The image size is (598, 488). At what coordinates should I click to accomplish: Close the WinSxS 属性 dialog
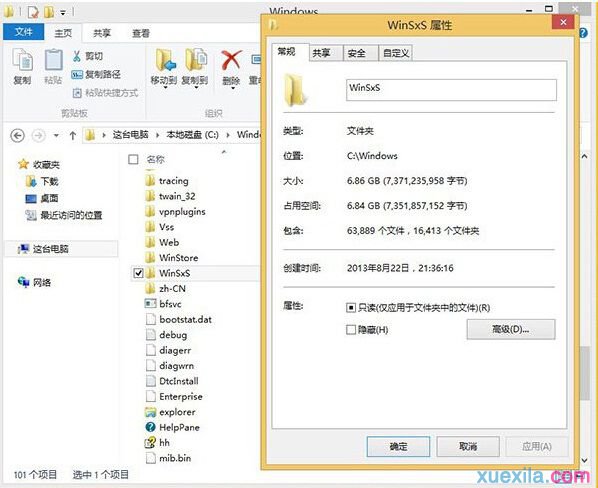pos(563,22)
